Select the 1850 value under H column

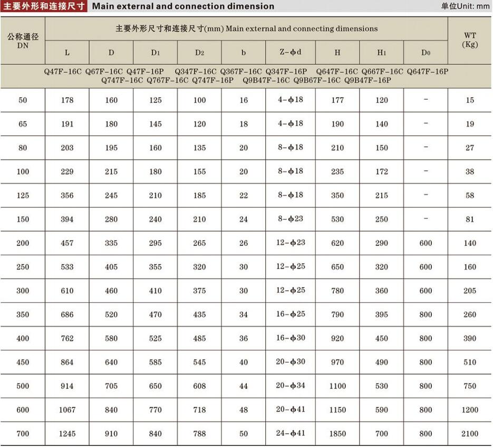tap(337, 434)
